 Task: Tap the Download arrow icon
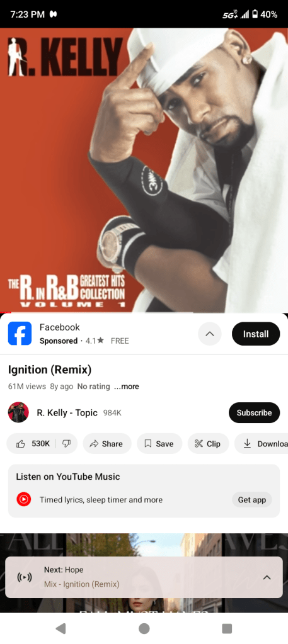247,443
